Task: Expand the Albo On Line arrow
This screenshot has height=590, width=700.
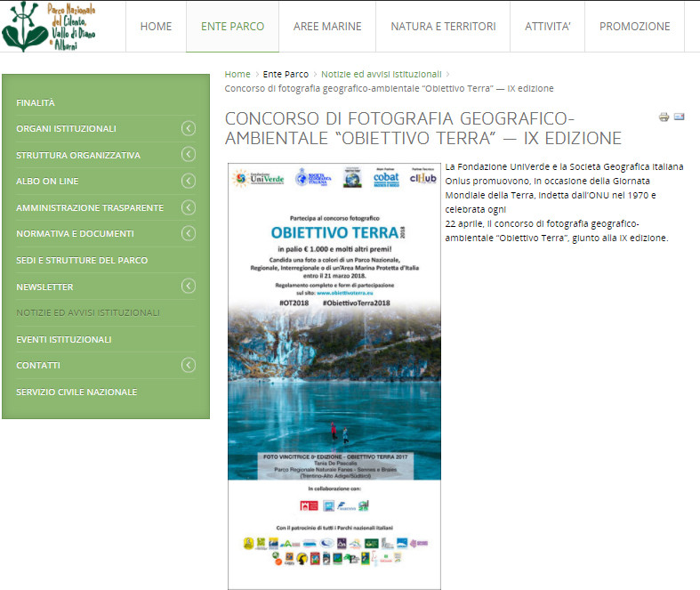Action: tap(188, 181)
